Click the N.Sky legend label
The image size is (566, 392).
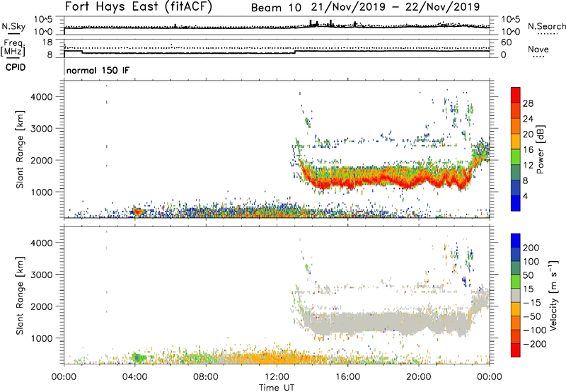(x=13, y=26)
